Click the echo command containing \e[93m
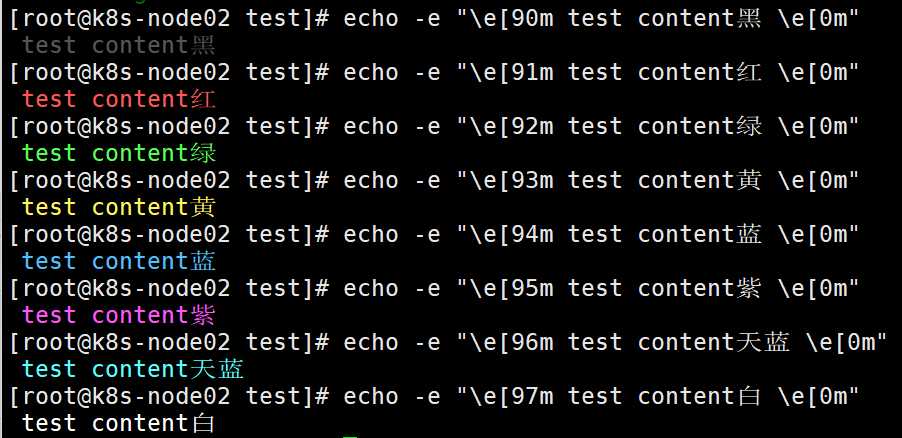The image size is (902, 438). (601, 181)
